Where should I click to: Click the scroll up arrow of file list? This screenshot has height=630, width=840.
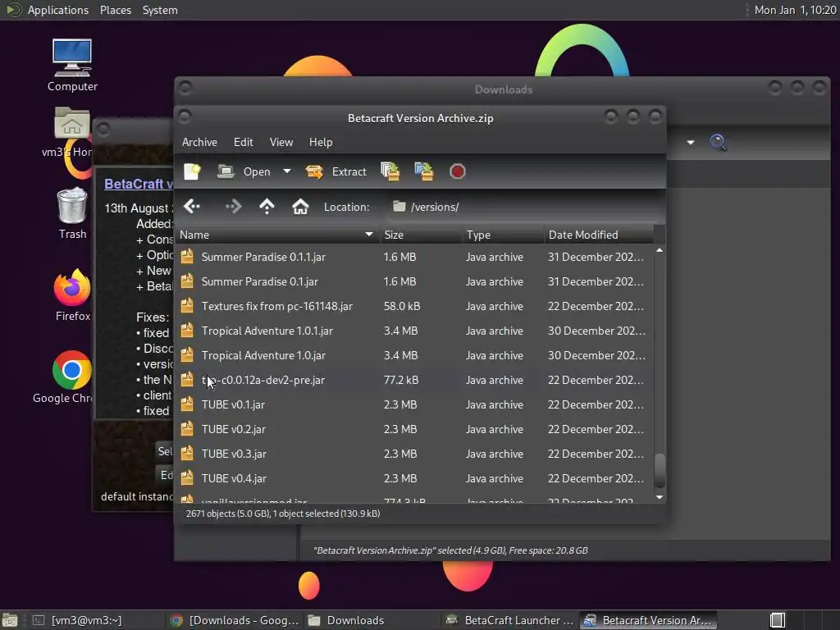660,250
